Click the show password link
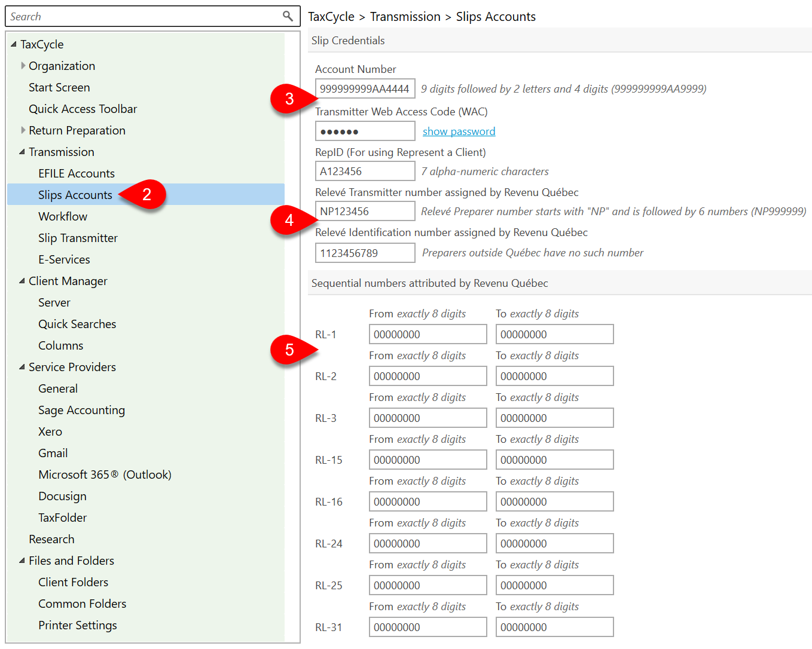The image size is (812, 649). pyautogui.click(x=459, y=131)
